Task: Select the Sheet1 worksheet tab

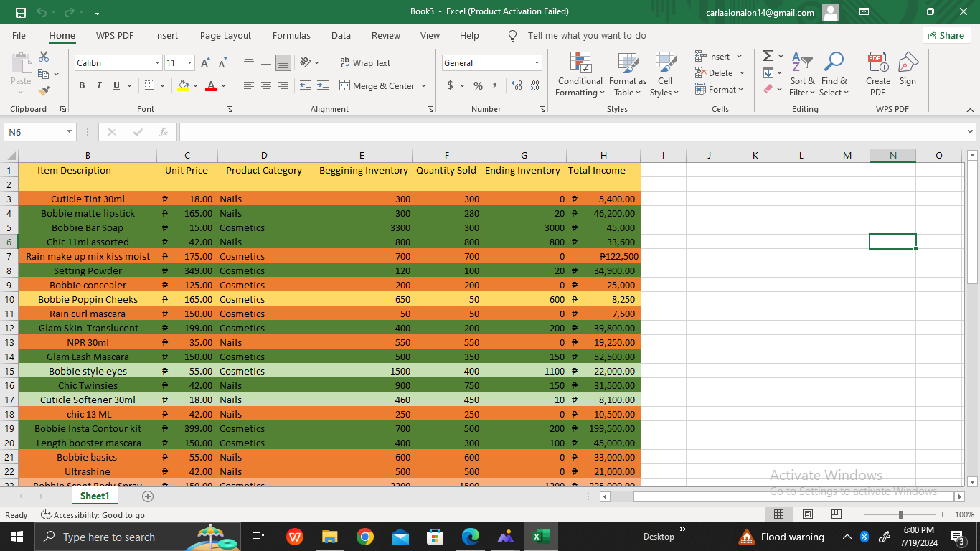Action: (95, 496)
